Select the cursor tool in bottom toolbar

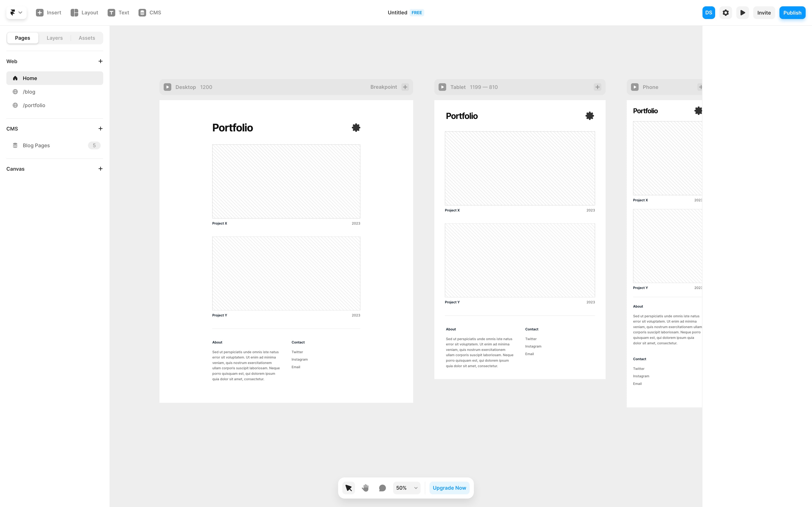[348, 488]
